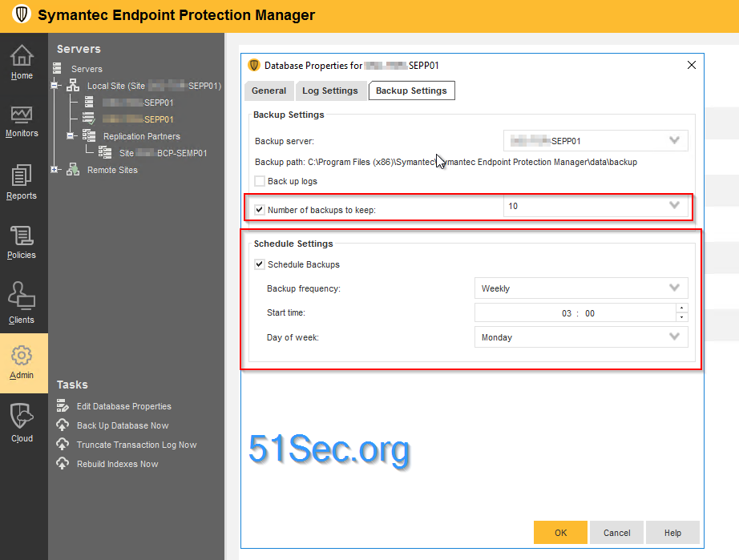Click the shield icon in dialog title

pos(254,65)
